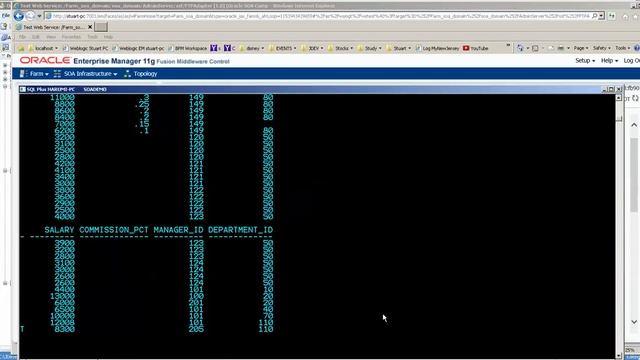Click the add-to-favorites-bar star icon
Screen dimensions: 640x360
(20, 48)
